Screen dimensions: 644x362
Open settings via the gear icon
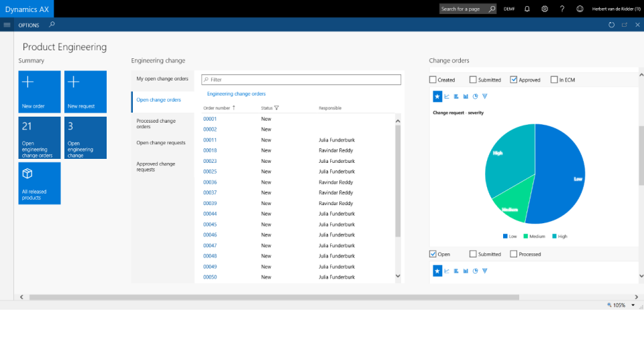pyautogui.click(x=545, y=9)
